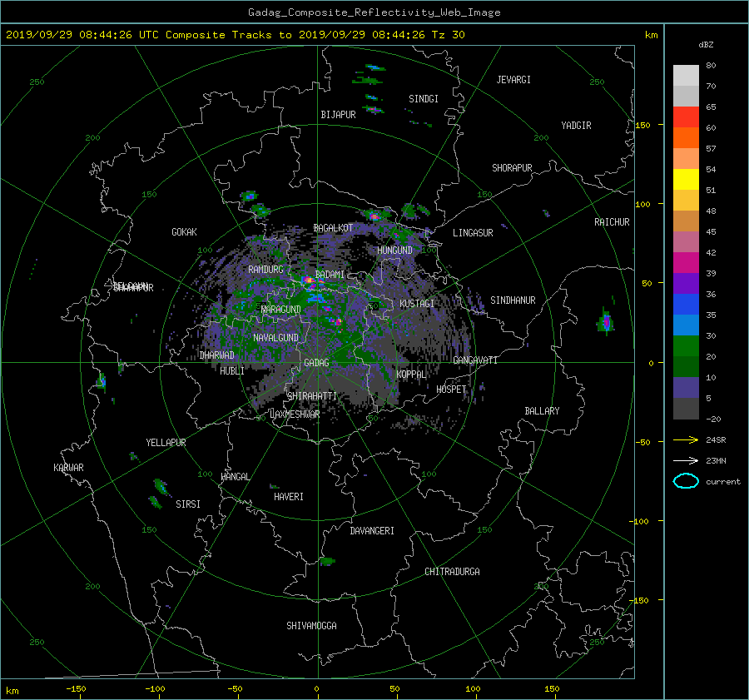Screen dimensions: 749x700
Task: Click the 'dBZ' legend header
Action: pyautogui.click(x=706, y=44)
